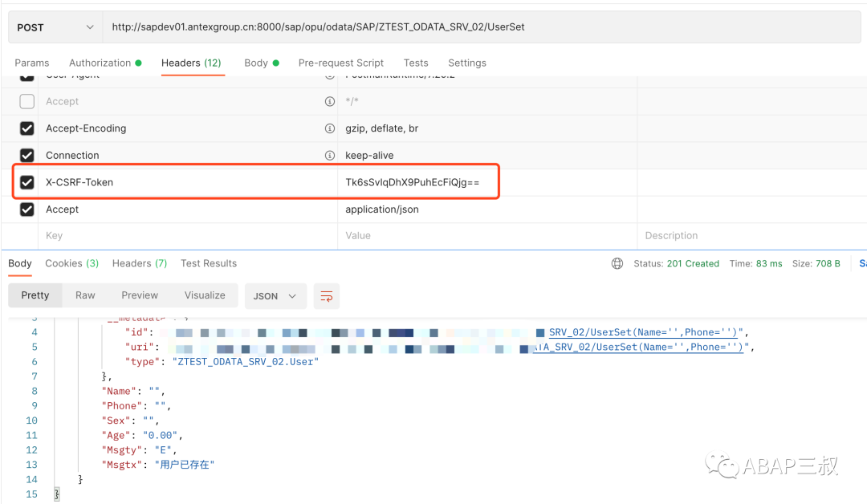Open the Authorization tab
The height and width of the screenshot is (504, 867).
[x=105, y=63]
